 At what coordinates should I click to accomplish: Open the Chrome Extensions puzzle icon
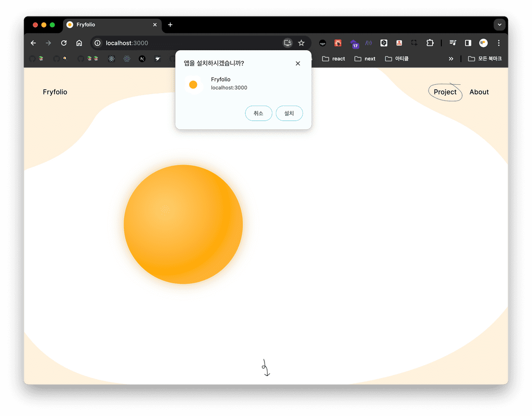430,43
